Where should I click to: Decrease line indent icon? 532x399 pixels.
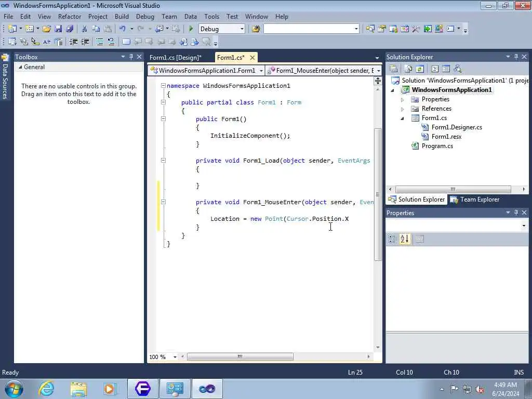[x=73, y=42]
